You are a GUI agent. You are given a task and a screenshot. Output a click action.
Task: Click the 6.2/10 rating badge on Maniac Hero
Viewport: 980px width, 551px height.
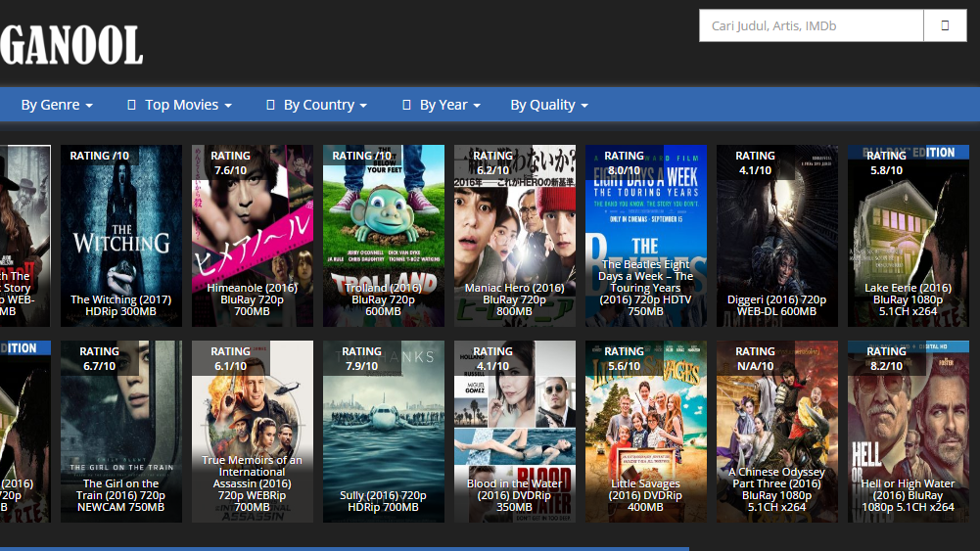pyautogui.click(x=493, y=163)
